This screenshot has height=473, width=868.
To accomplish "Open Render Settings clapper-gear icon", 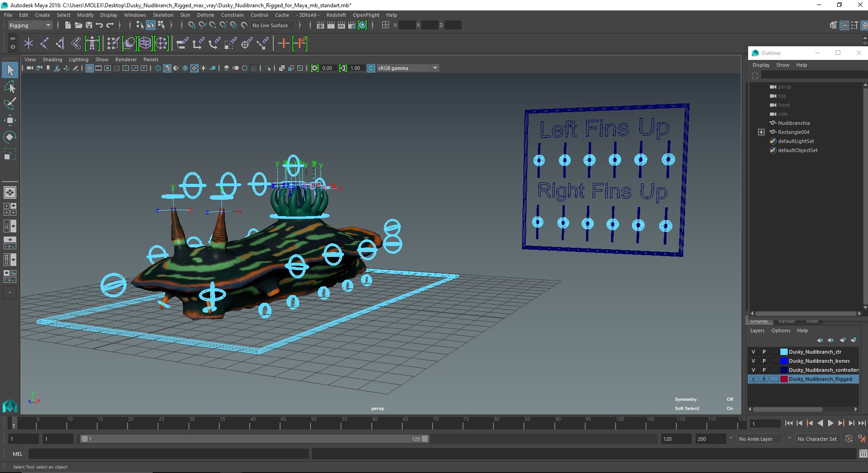I will [x=352, y=25].
